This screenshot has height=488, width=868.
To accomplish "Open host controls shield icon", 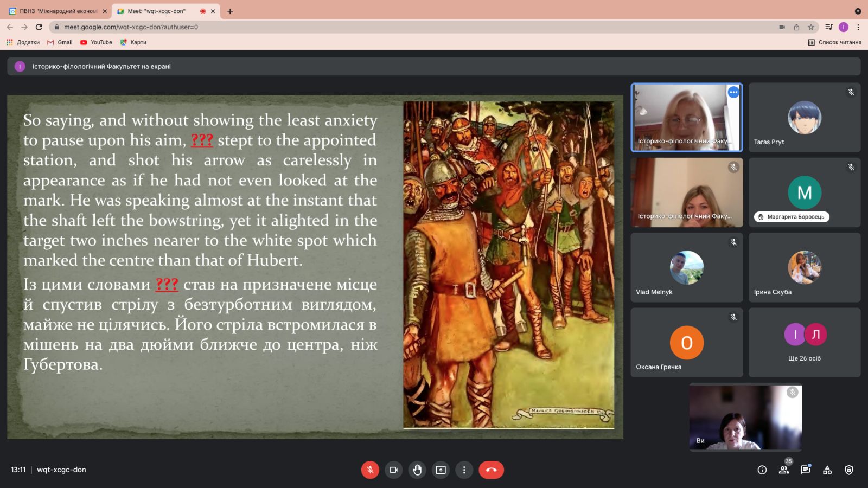I will click(849, 470).
